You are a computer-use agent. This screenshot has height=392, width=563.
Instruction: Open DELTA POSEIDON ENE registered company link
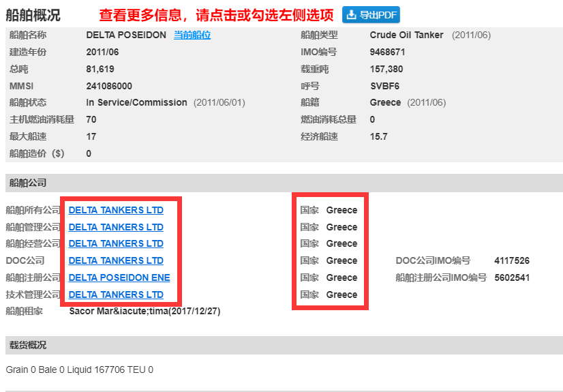pyautogui.click(x=119, y=277)
